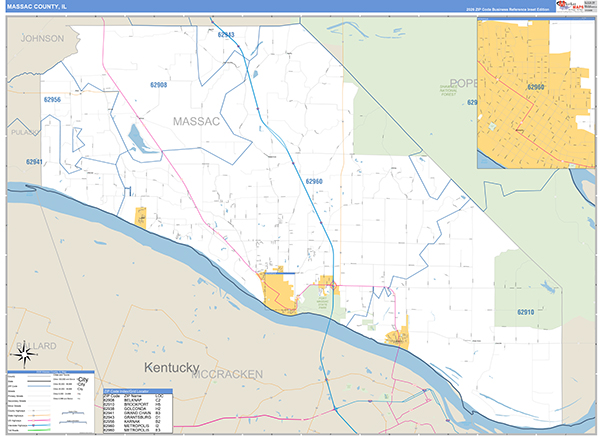Click the large 'City' sample in legend
This screenshot has height=436, width=600.
pyautogui.click(x=83, y=380)
